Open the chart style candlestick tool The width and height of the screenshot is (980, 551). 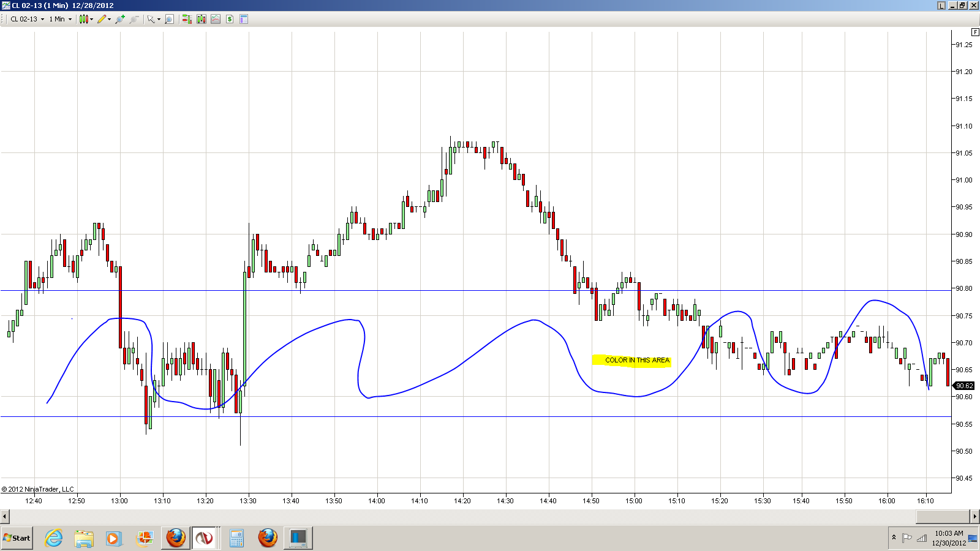point(83,19)
